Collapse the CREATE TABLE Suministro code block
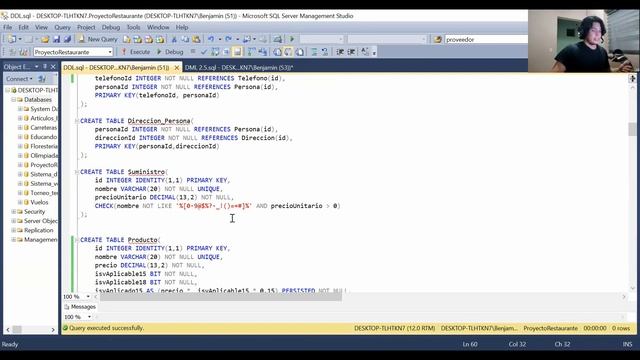The image size is (640, 360). coord(77,172)
